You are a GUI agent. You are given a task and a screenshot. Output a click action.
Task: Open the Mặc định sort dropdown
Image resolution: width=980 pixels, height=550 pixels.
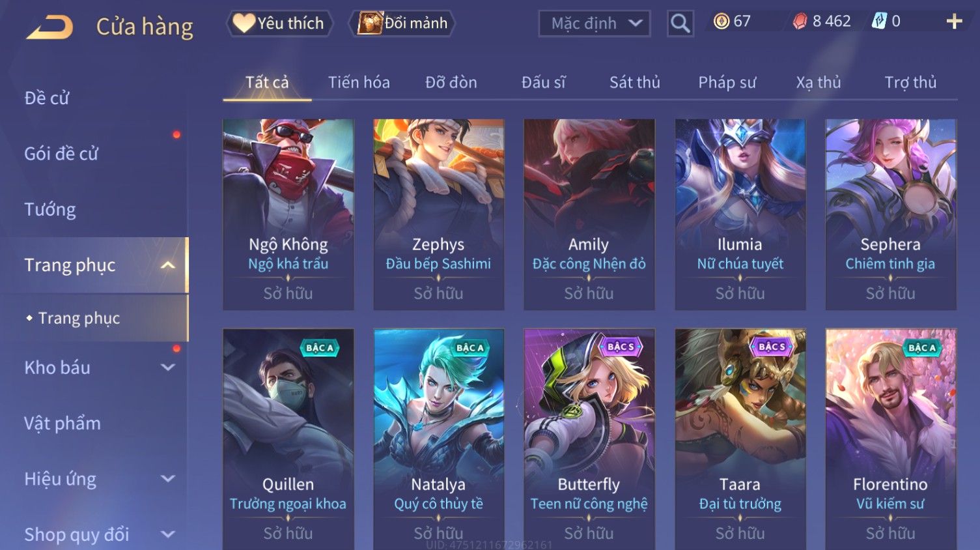click(x=595, y=23)
